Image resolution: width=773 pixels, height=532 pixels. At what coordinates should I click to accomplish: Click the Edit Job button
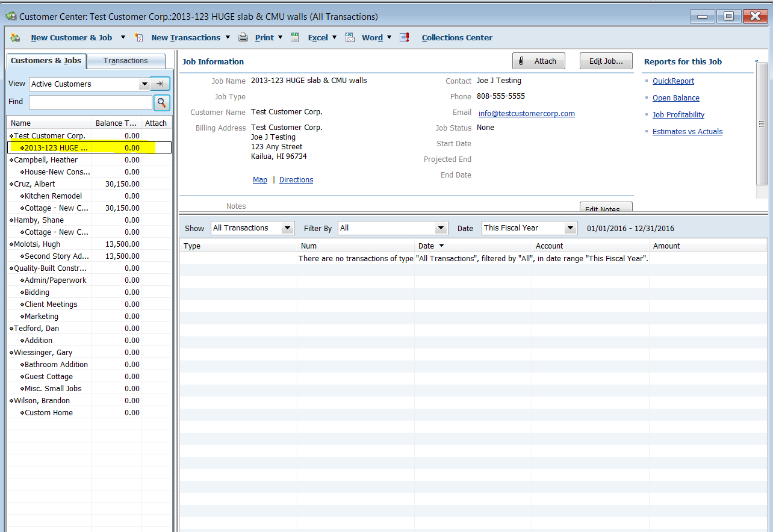coord(606,61)
